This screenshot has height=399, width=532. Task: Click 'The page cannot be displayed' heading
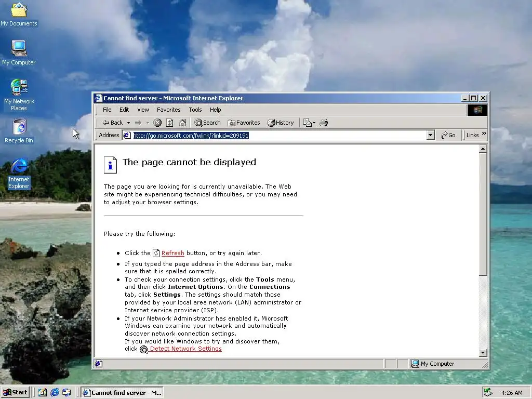click(189, 162)
